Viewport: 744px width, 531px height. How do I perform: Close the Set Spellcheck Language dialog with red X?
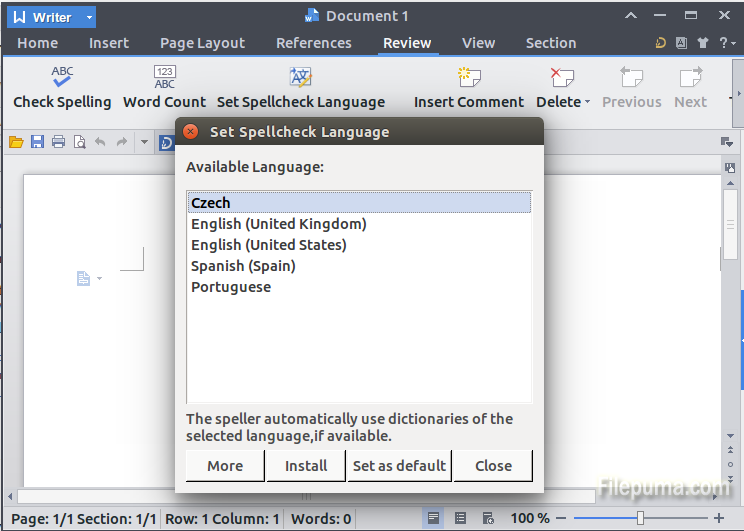click(191, 131)
